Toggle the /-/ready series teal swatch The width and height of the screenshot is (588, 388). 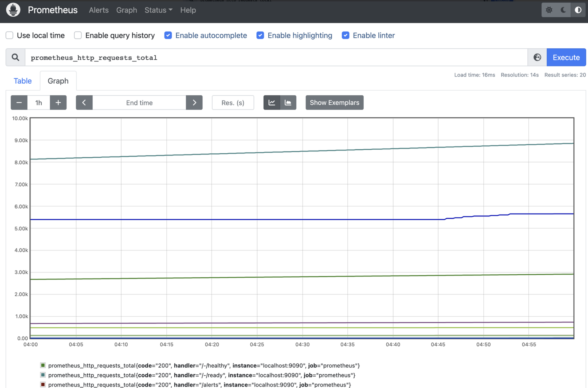[43, 375]
